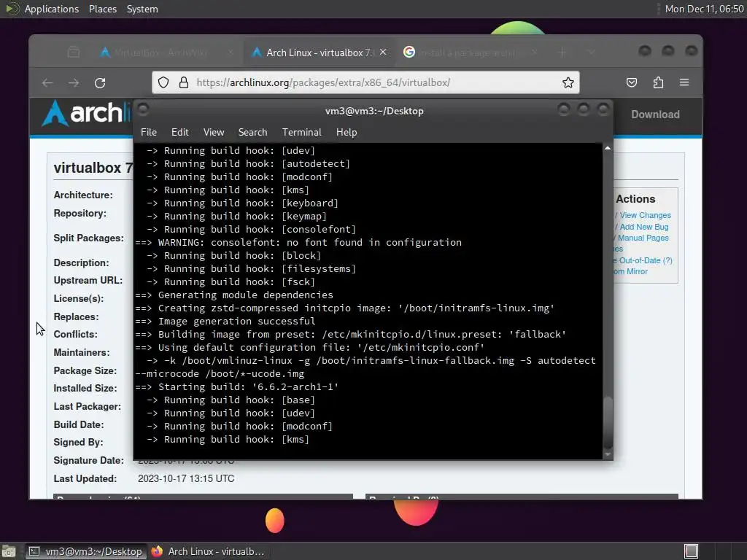Expand the list all tabs chevron
Screen dimensions: 747x560
coord(591,52)
